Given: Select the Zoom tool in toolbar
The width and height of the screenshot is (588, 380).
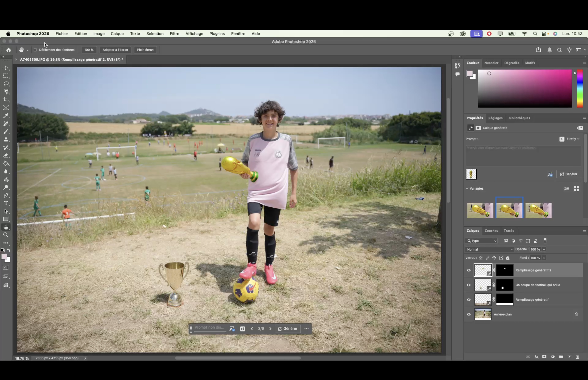Looking at the screenshot, I should coord(6,235).
